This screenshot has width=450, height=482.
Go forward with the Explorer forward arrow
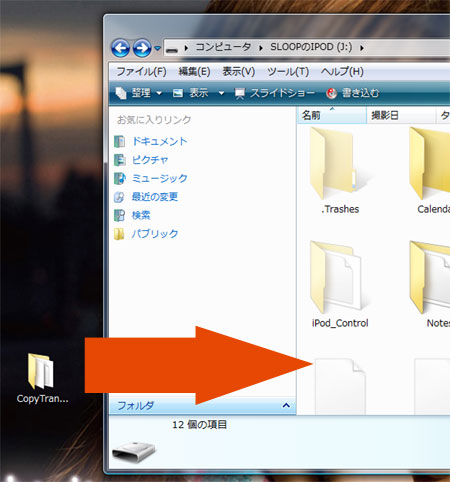(142, 48)
